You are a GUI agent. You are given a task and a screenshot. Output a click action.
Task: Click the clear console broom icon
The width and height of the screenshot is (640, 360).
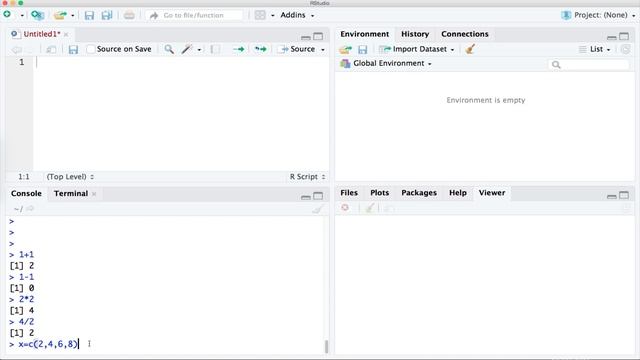(x=318, y=209)
